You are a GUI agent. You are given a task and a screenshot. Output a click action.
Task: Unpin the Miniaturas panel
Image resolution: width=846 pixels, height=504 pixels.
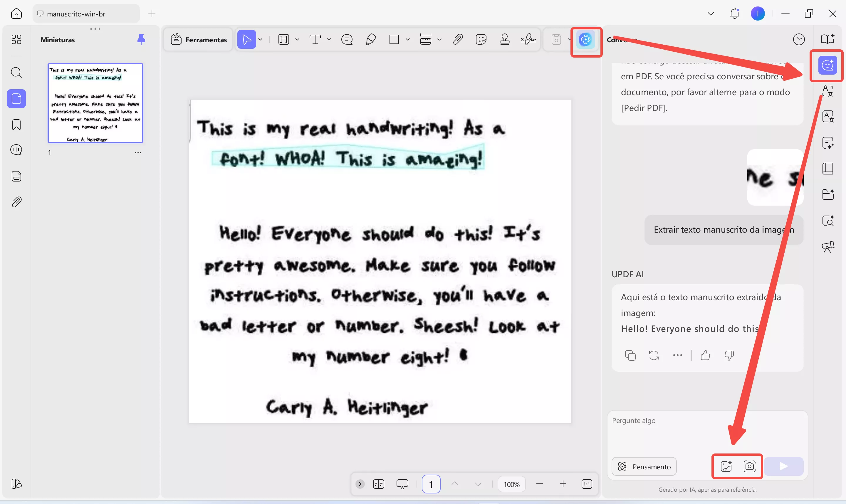141,40
